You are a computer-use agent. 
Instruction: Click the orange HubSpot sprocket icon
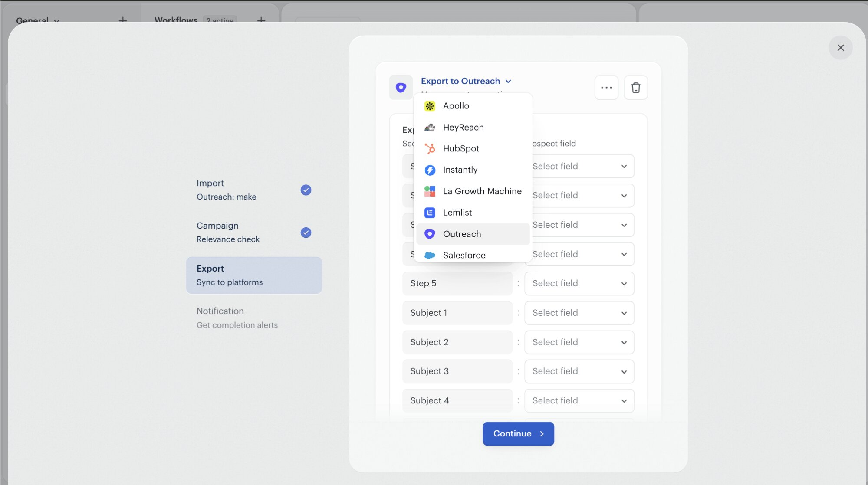click(x=430, y=148)
